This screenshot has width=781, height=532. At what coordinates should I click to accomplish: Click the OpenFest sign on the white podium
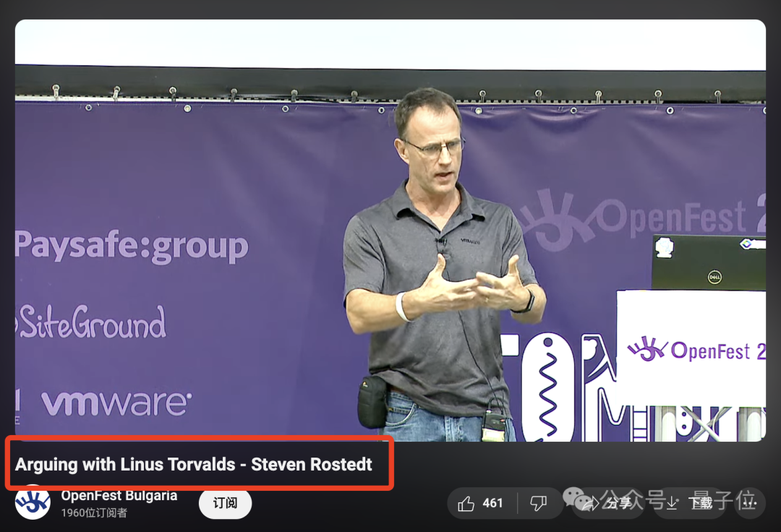point(696,351)
